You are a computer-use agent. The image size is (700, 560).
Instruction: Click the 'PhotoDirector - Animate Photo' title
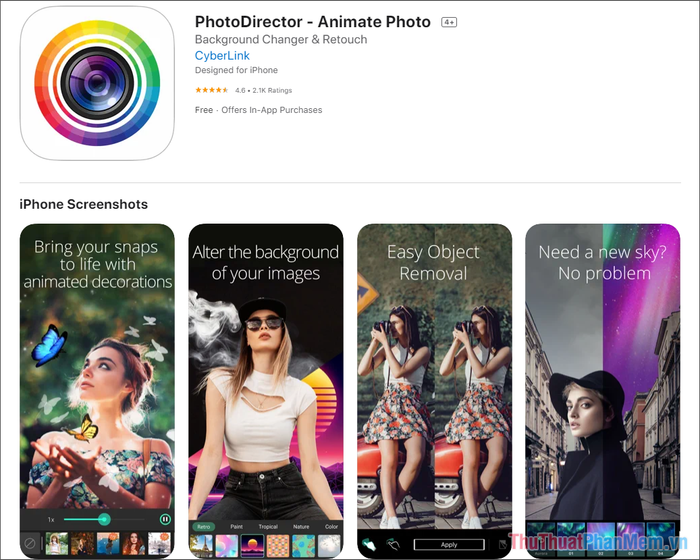coord(312,21)
